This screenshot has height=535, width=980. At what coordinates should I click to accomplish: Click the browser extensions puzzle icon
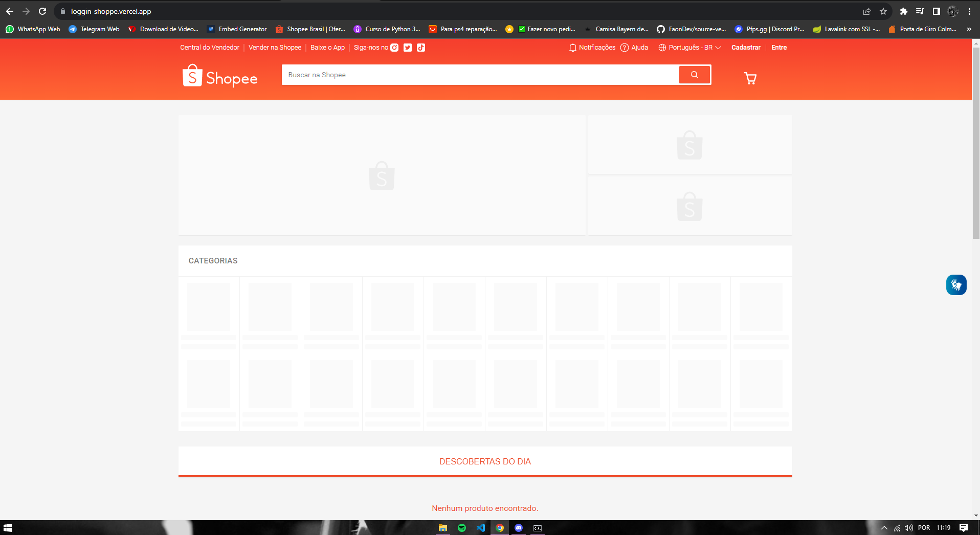point(903,11)
